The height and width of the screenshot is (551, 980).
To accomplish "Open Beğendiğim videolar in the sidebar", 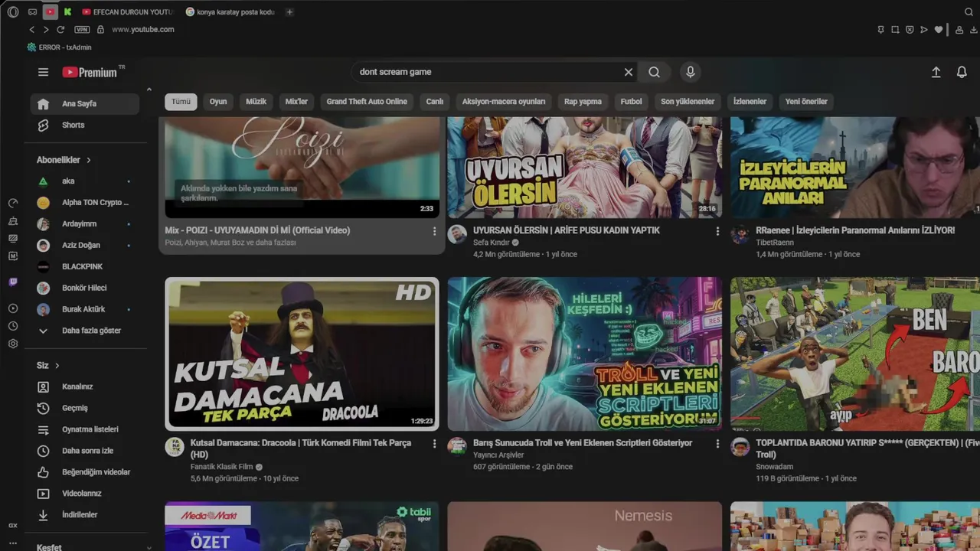I will [x=84, y=472].
